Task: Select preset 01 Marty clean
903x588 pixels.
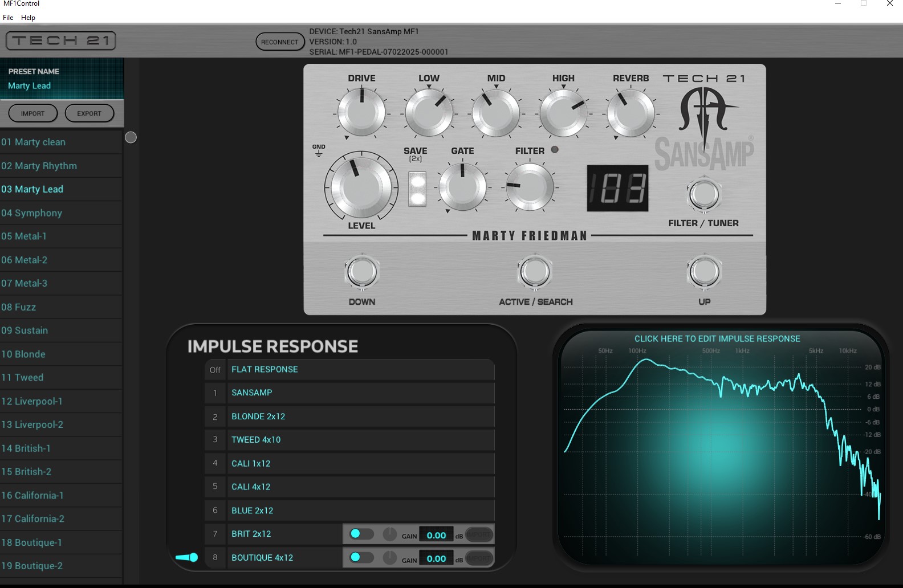Action: (x=61, y=142)
